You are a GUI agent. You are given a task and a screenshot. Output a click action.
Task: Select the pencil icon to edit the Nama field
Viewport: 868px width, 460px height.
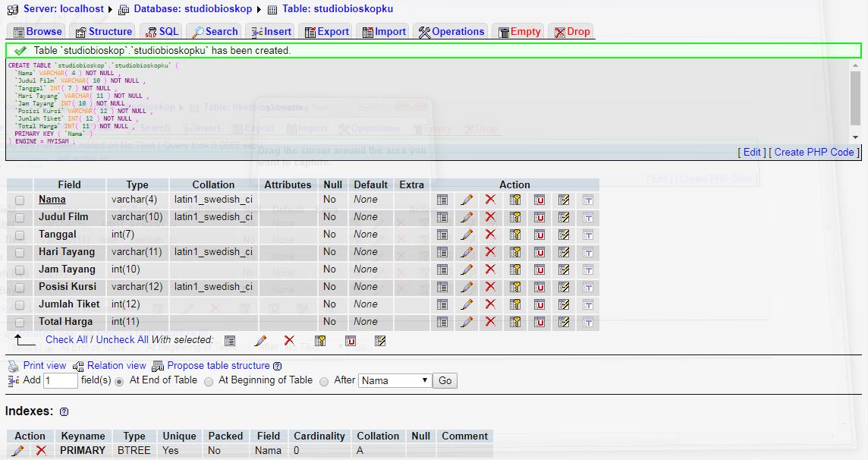tap(467, 200)
